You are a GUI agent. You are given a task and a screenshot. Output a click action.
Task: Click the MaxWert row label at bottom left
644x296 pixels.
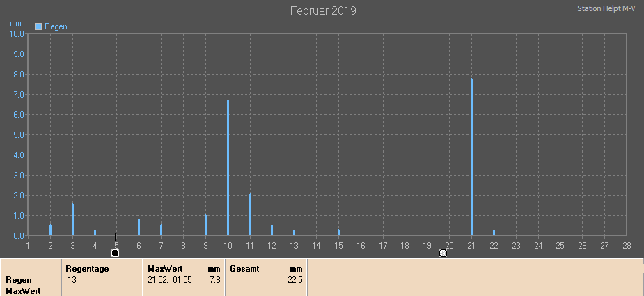23,292
